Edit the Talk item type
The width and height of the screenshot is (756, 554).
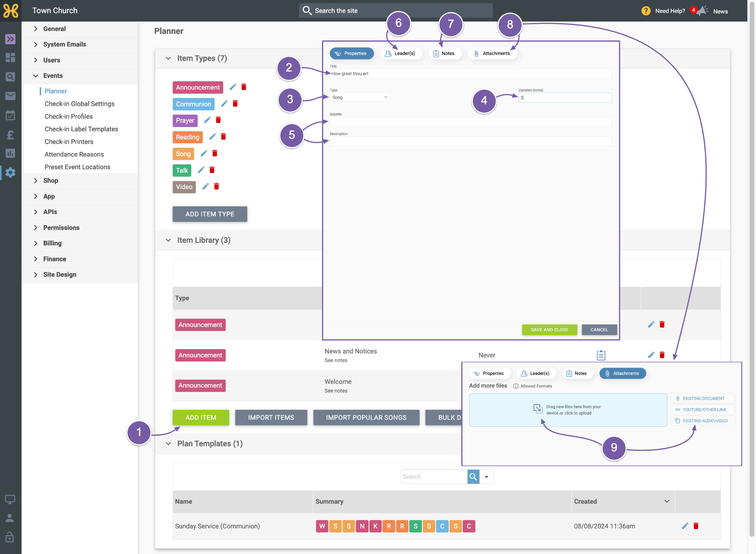[201, 170]
